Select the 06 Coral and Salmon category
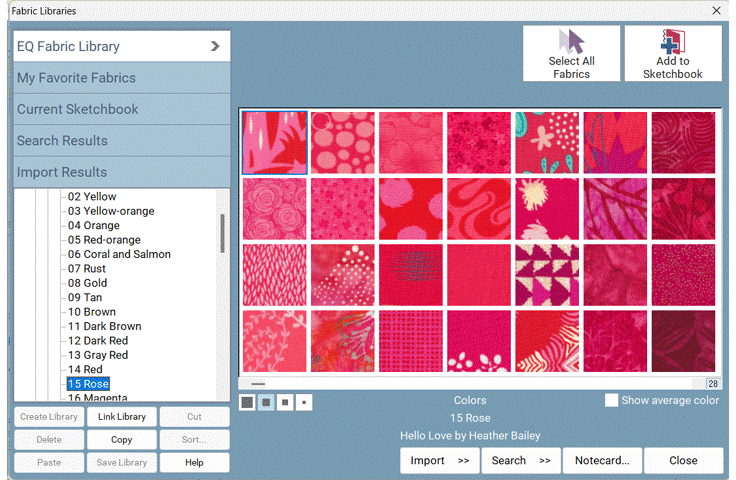 point(119,254)
